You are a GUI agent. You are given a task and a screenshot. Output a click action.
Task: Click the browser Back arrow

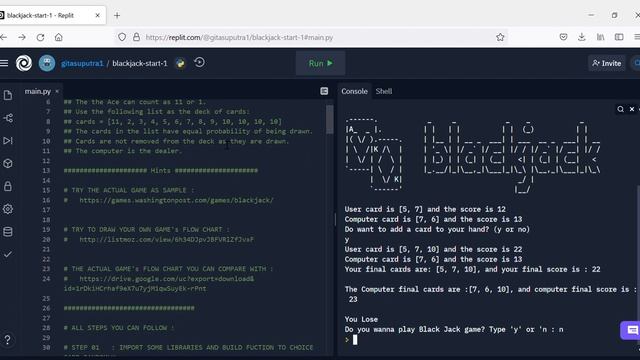(4, 37)
